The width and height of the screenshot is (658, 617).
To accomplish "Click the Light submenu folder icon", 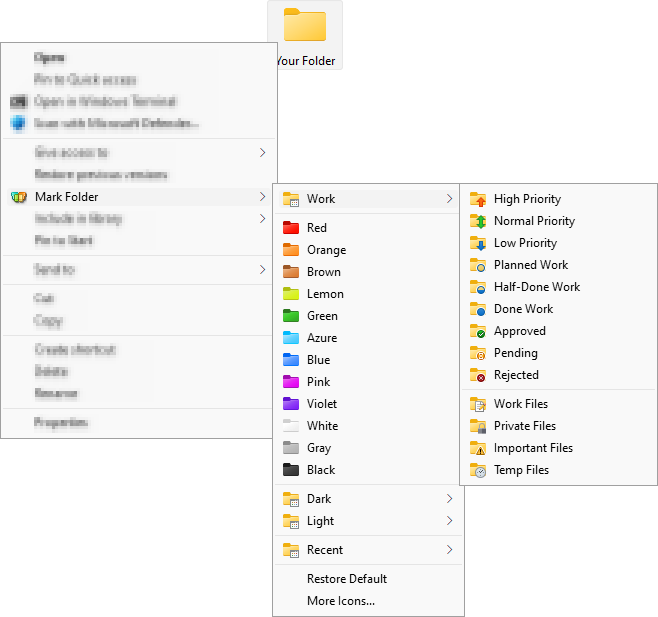I will point(291,521).
